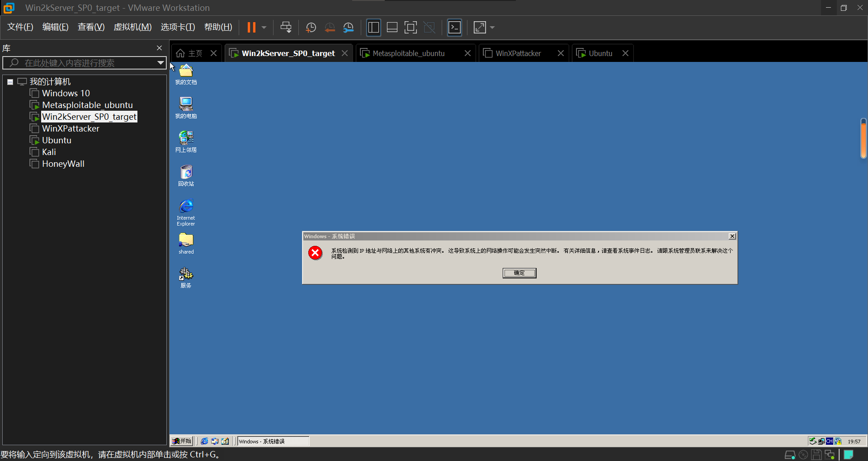The image size is (868, 461).
Task: Click the network connection tray icon
Action: pyautogui.click(x=821, y=441)
